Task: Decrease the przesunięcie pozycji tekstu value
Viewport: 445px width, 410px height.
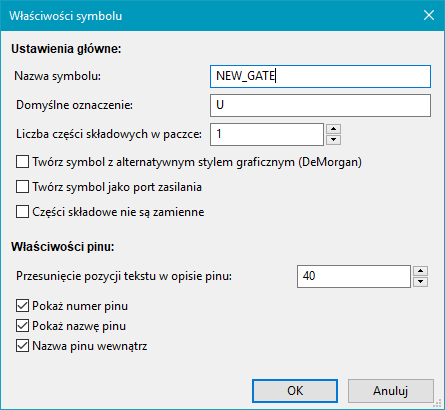Action: point(420,282)
